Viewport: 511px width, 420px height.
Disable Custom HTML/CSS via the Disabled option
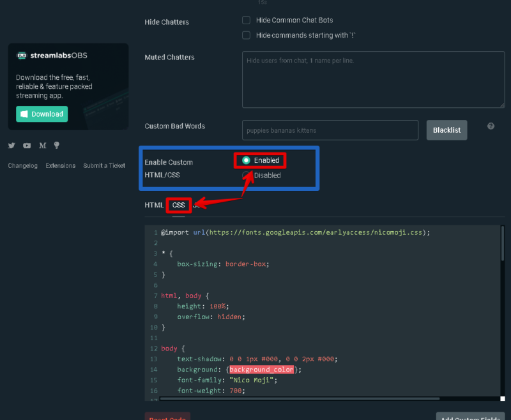click(x=246, y=175)
